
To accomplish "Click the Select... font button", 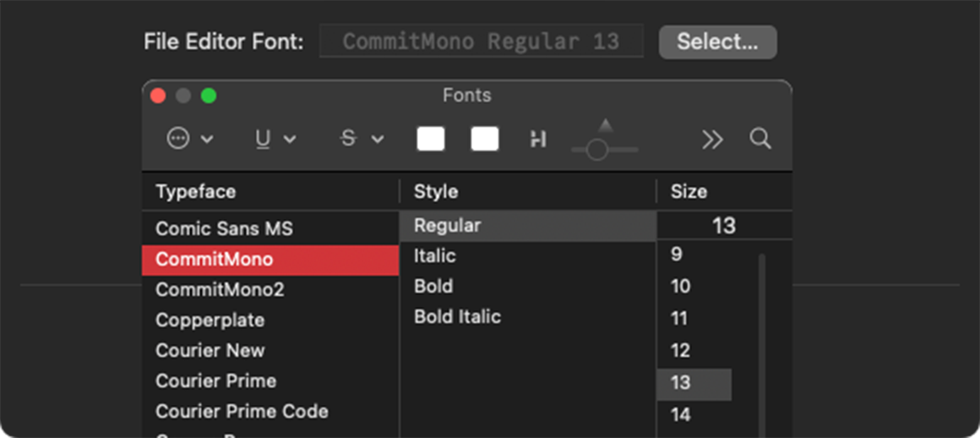I will coord(717,42).
